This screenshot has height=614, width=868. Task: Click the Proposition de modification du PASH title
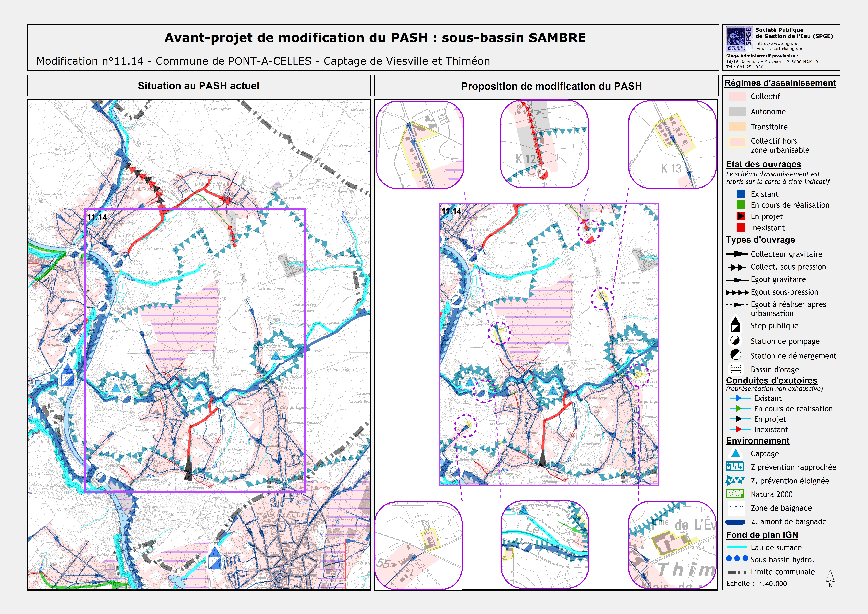[x=552, y=86]
